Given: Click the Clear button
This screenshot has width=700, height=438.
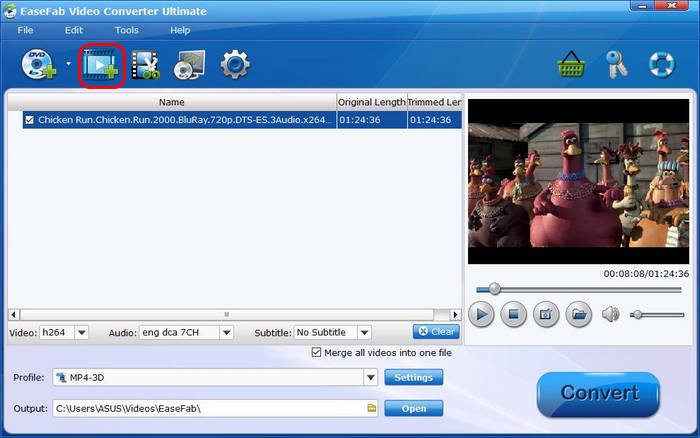Looking at the screenshot, I should pyautogui.click(x=436, y=332).
